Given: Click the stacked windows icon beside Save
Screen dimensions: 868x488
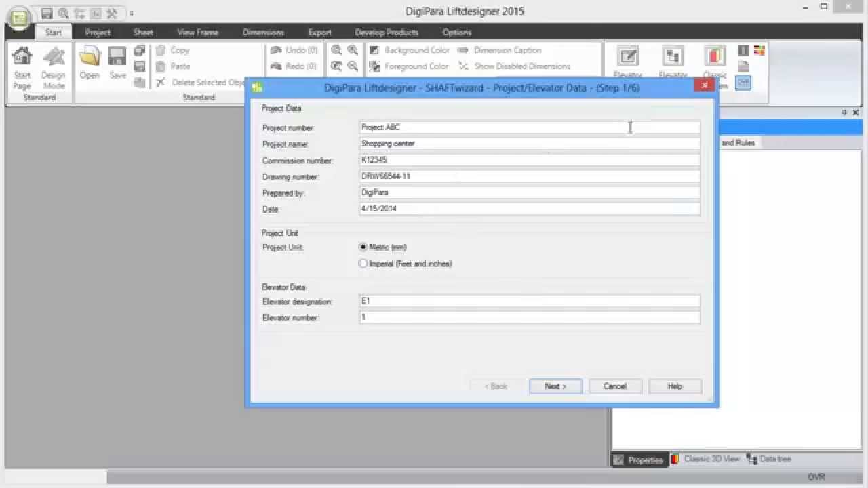Looking at the screenshot, I should 140,50.
